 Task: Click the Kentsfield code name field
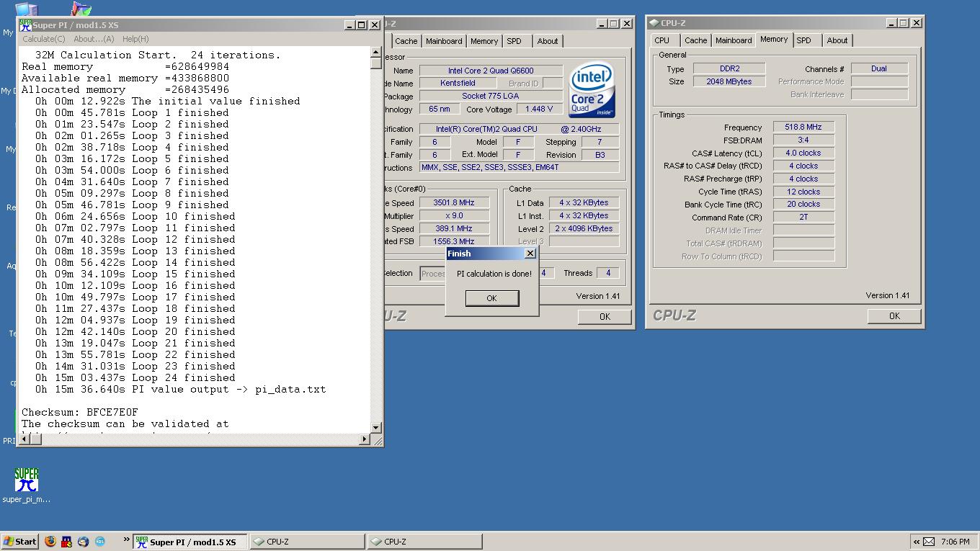pos(458,83)
